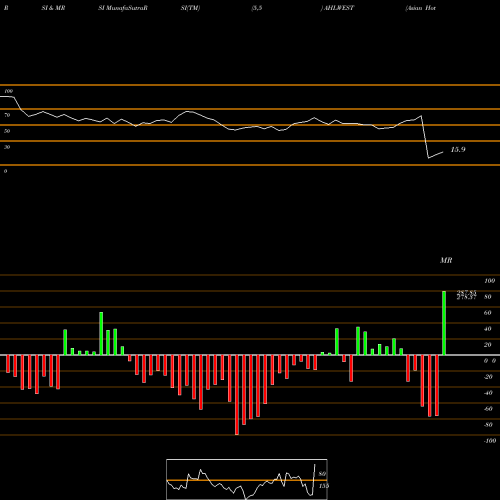The width and height of the screenshot is (500, 500).
Task: Click the -80 label on the MR axis
Action: [x=488, y=425]
